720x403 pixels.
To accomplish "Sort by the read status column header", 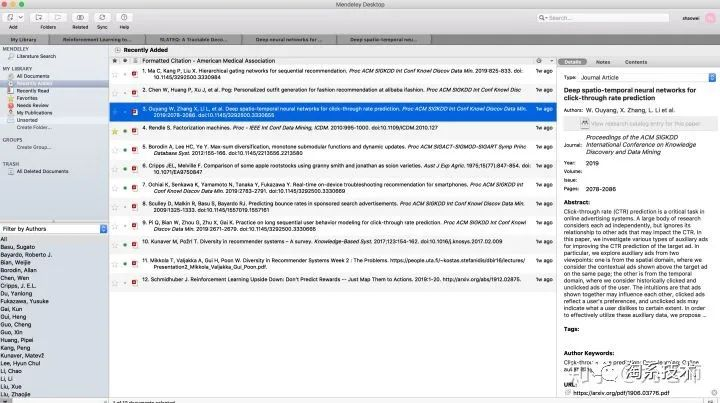I will [x=125, y=61].
